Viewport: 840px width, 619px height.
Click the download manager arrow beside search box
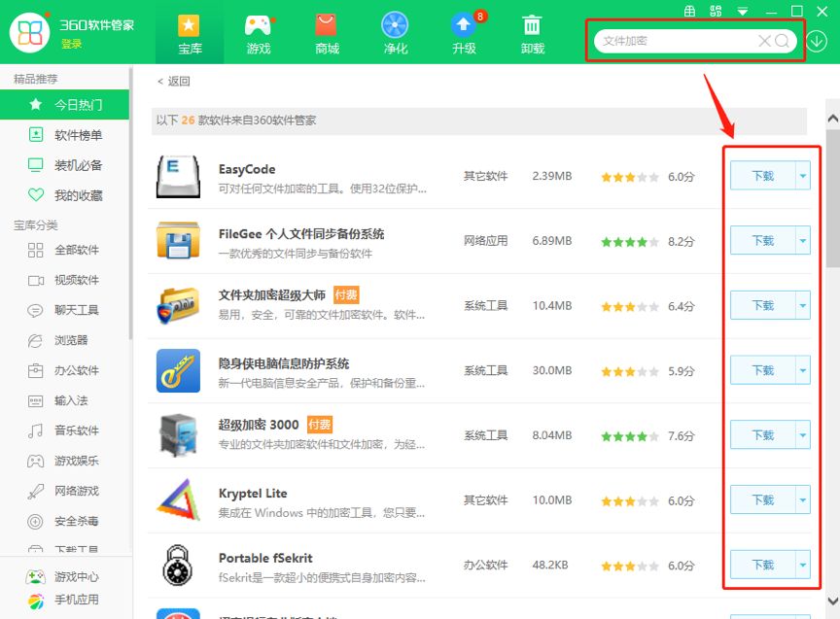(x=816, y=41)
